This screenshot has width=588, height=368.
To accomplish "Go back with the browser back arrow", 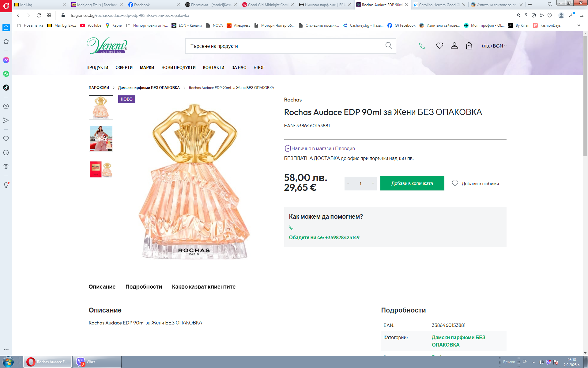I will 18,15.
